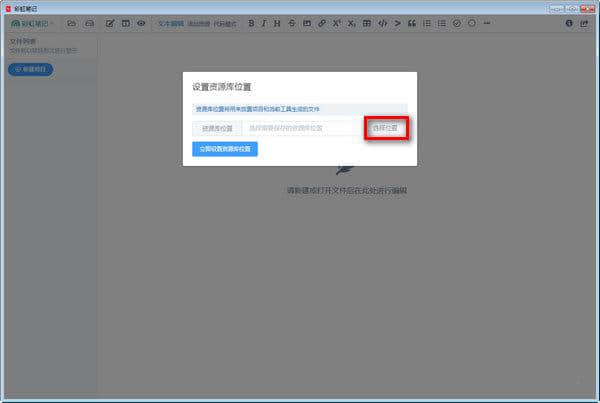
Task: Switch to 代码模式 tab
Action: (225, 23)
